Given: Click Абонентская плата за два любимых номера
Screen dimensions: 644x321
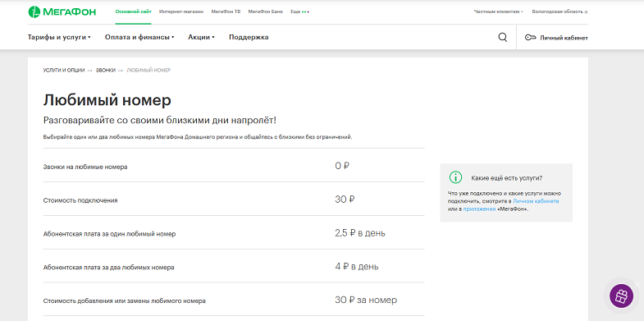Looking at the screenshot, I should pos(108,268).
